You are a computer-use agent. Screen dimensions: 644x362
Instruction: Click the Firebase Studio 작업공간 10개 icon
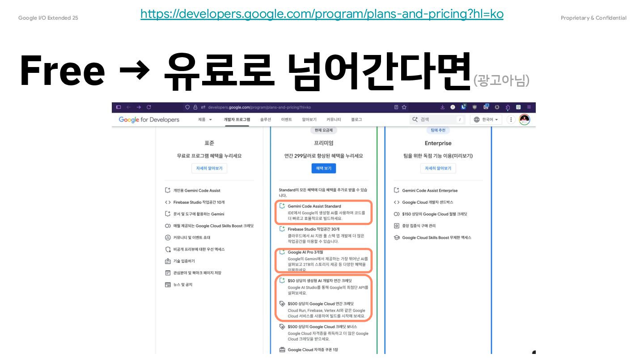click(x=168, y=202)
